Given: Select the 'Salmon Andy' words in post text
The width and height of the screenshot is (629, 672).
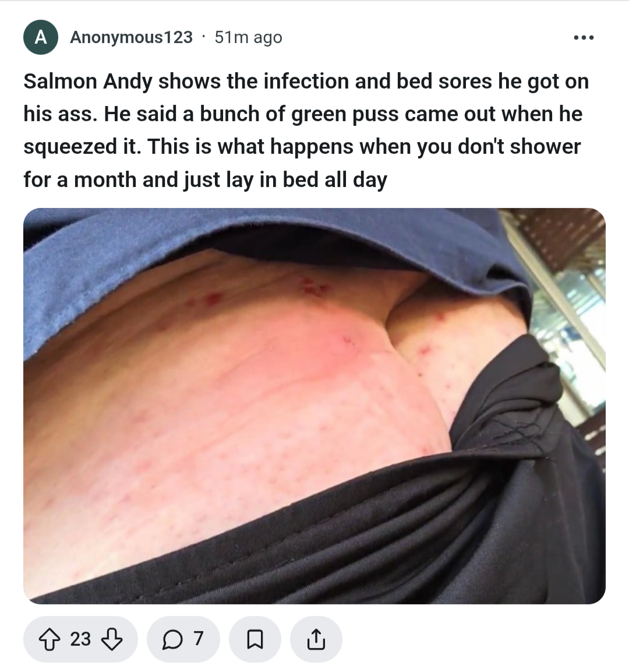Looking at the screenshot, I should 88,82.
